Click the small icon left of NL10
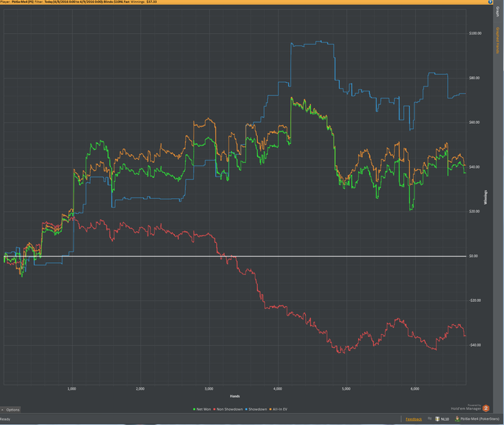Screen dimensions: 504x425 (429, 419)
